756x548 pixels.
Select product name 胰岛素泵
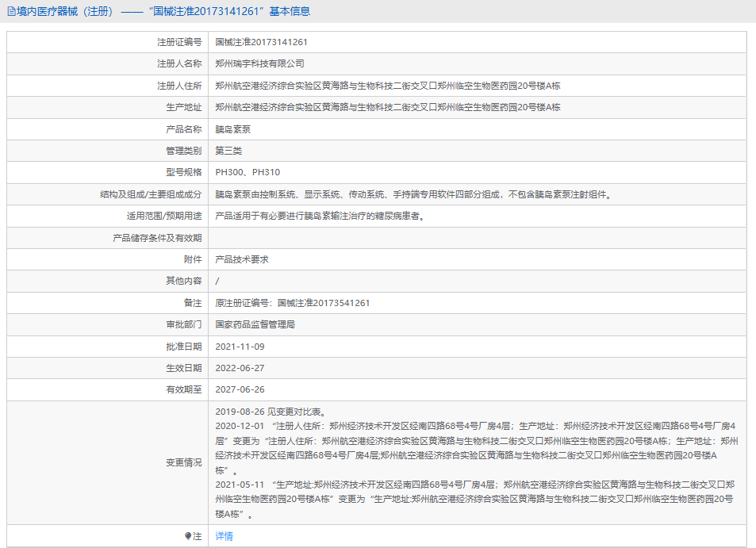click(233, 129)
